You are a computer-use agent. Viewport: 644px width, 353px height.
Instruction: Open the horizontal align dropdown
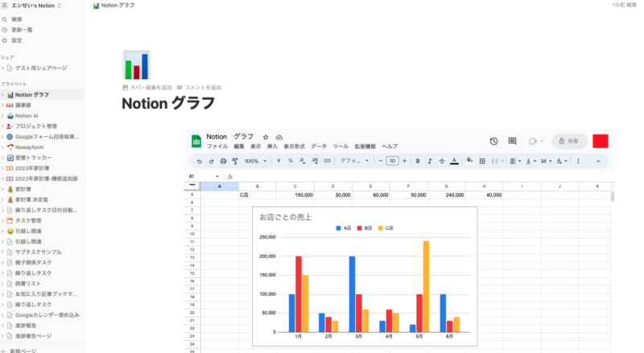tap(515, 161)
